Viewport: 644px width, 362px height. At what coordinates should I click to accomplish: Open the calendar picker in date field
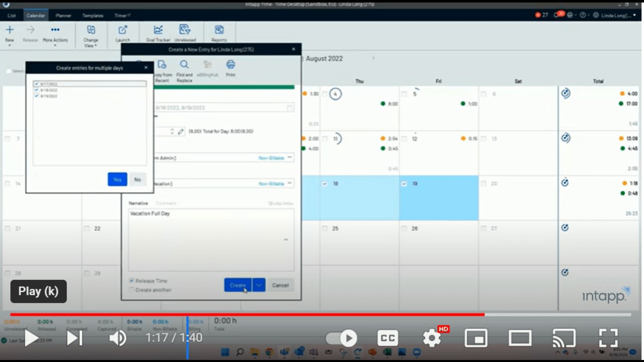click(x=289, y=108)
